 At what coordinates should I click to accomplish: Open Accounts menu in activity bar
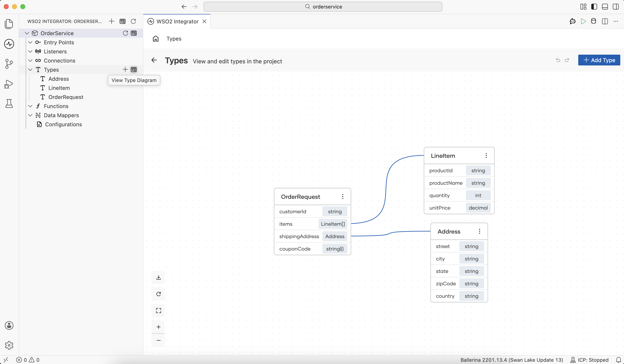(x=9, y=325)
